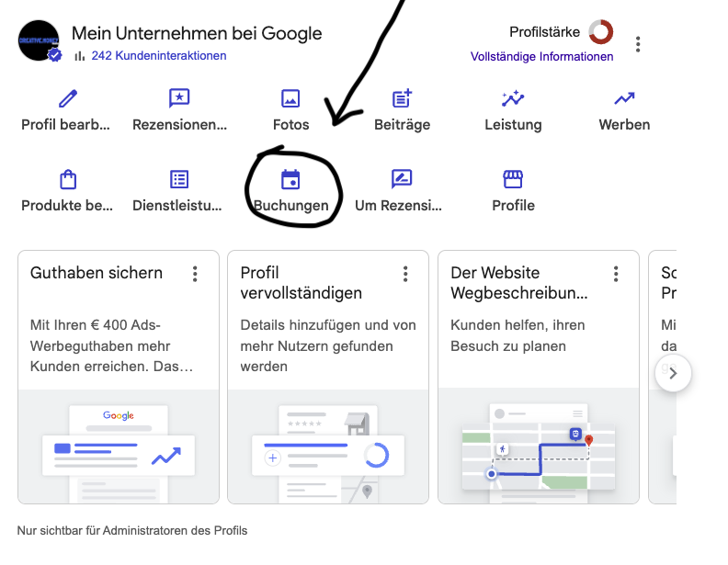Image resolution: width=728 pixels, height=565 pixels.
Task: Click the business logo avatar
Action: point(39,40)
